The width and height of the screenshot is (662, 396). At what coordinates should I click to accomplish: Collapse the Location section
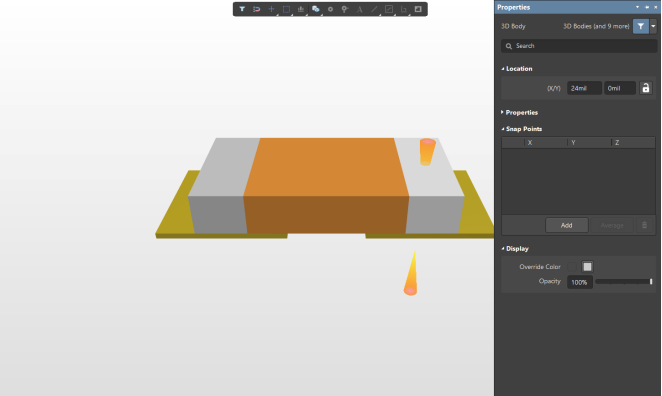[517, 68]
